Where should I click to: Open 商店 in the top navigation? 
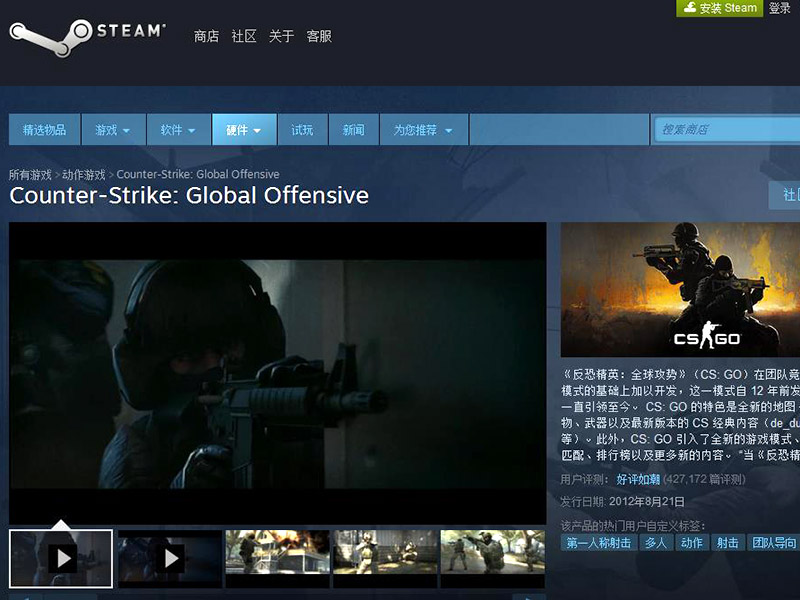pos(206,36)
